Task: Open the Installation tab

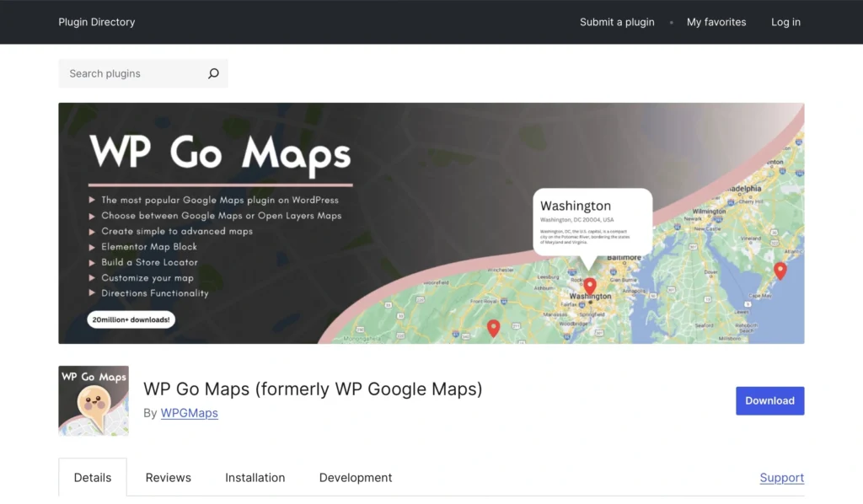Action: (255, 477)
